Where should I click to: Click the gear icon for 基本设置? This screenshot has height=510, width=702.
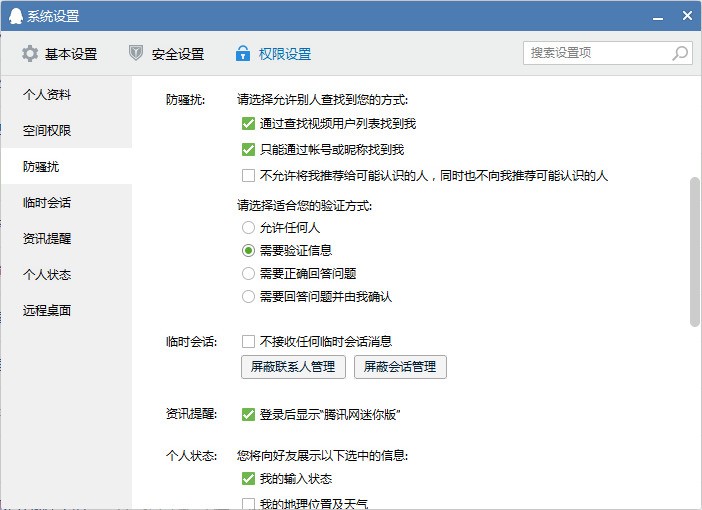pyautogui.click(x=30, y=54)
